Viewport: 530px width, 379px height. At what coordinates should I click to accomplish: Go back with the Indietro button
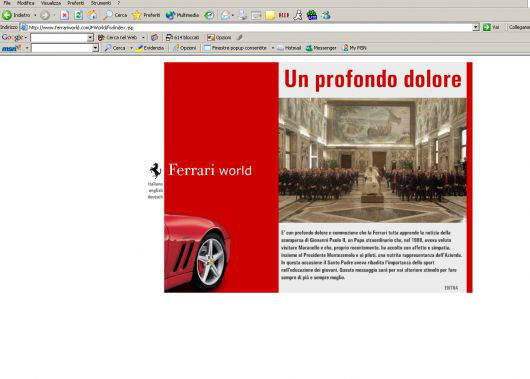(x=16, y=15)
